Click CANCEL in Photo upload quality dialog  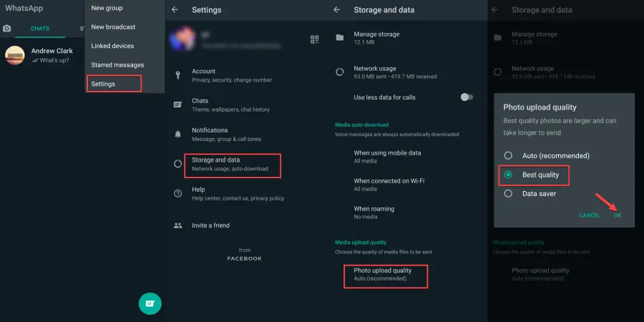pos(590,215)
